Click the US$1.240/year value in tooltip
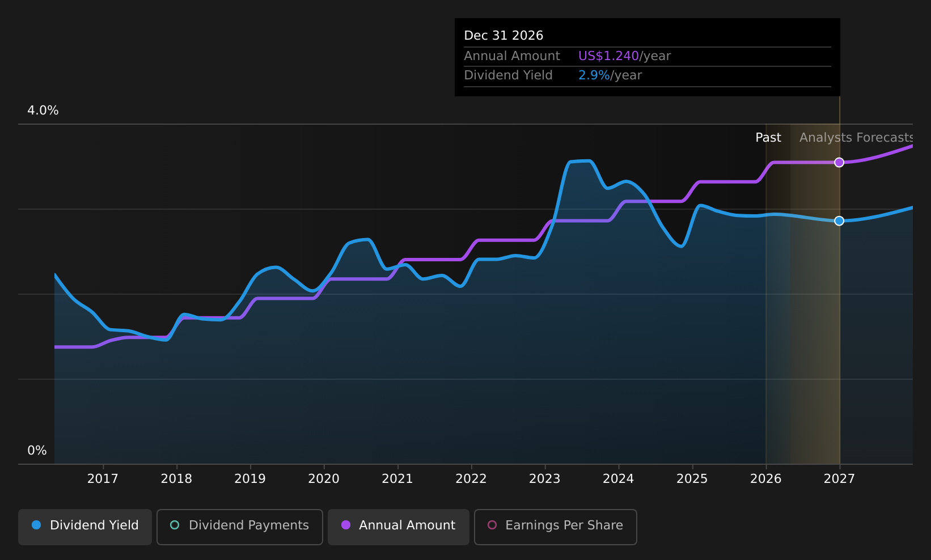Screen dimensions: 931x560 (624, 56)
